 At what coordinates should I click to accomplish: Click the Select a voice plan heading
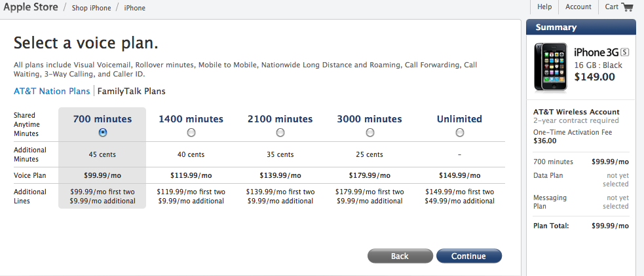[86, 43]
